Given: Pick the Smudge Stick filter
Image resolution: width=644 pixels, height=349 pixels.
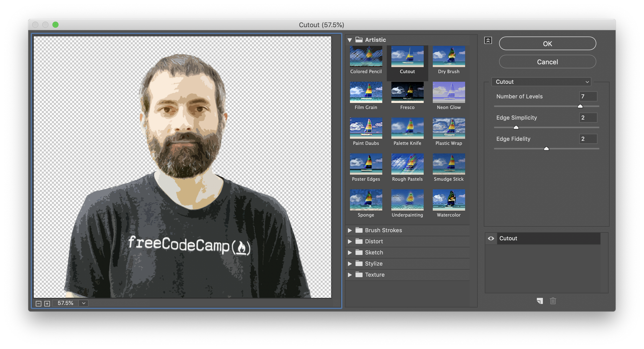Looking at the screenshot, I should (x=449, y=164).
